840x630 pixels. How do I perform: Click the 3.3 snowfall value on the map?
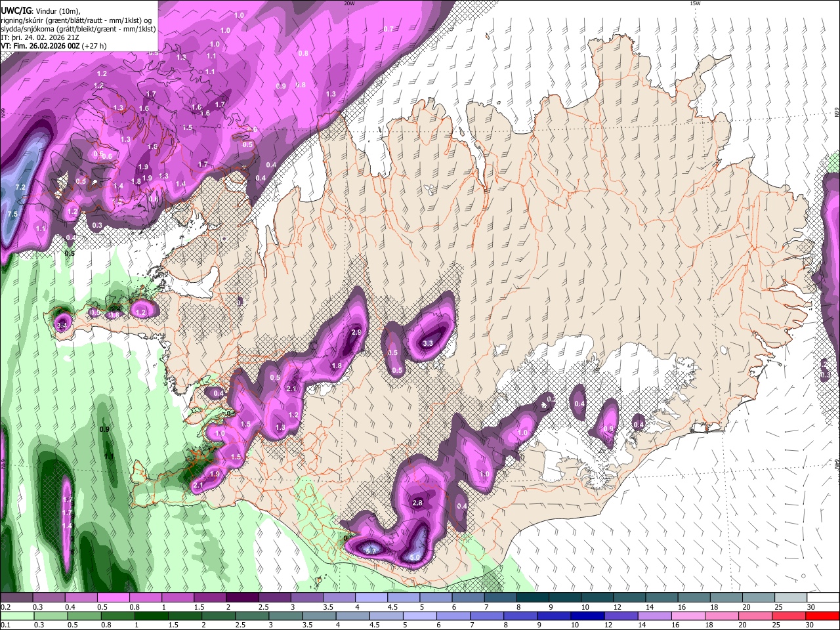click(x=428, y=343)
